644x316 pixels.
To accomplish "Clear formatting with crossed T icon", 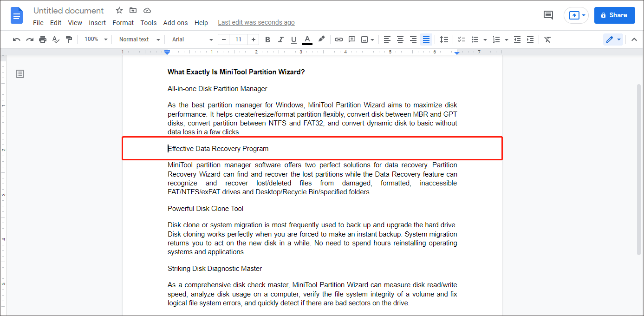I will click(547, 39).
